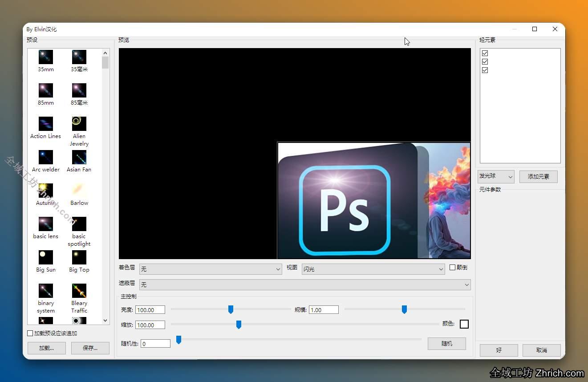Apply the Action Lines preset

coord(46,128)
